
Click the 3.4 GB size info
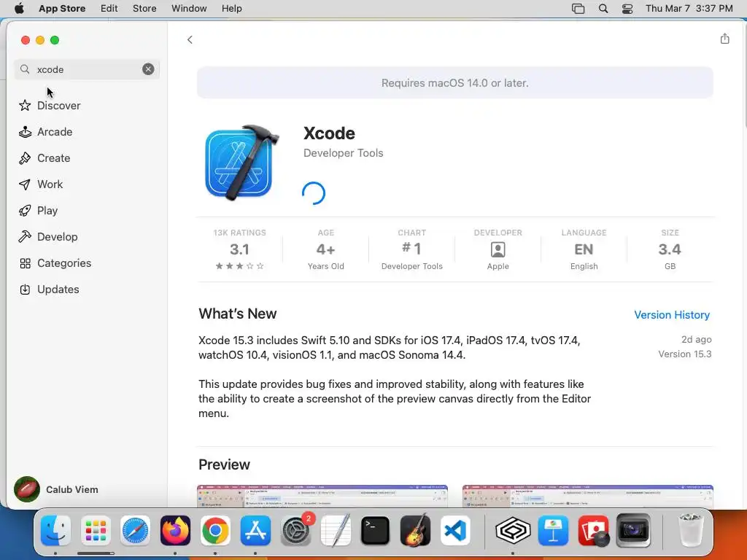click(x=670, y=249)
